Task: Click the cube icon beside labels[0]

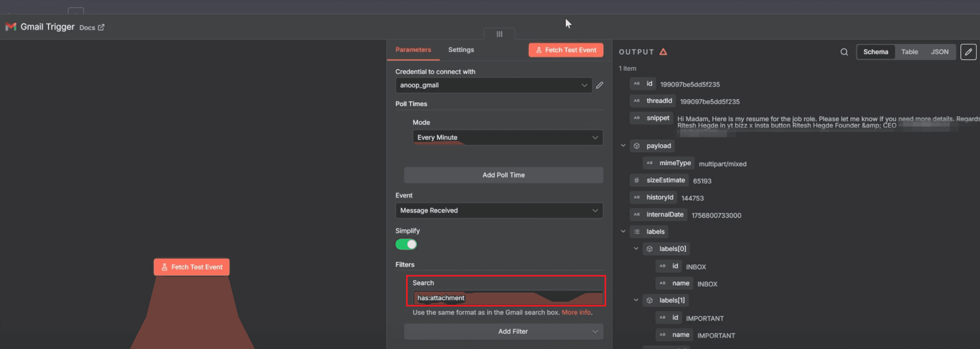Action: [x=650, y=249]
